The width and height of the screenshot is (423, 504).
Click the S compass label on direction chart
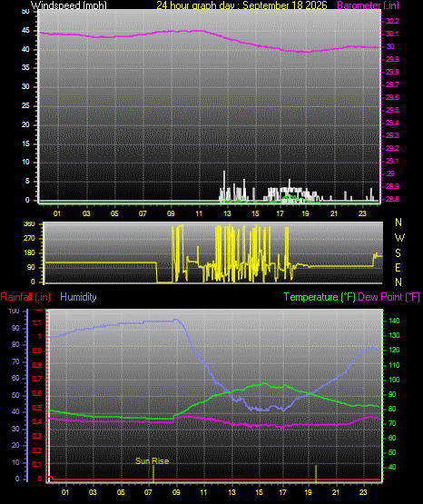[x=398, y=253]
